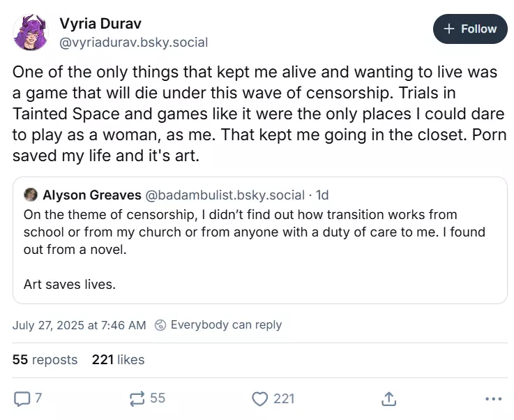Viewport: 514px width, 420px height.
Task: Click the July 27, 2025 timestamp
Action: pyautogui.click(x=80, y=324)
